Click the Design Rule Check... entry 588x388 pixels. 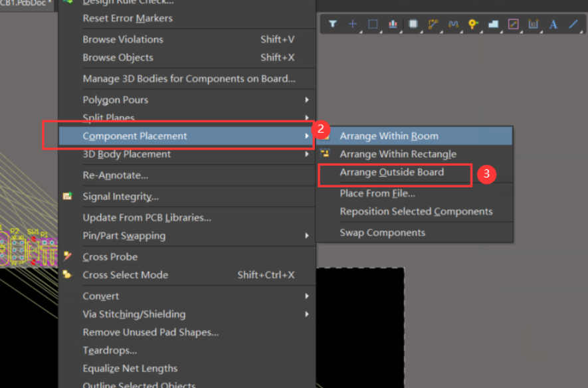(x=187, y=3)
